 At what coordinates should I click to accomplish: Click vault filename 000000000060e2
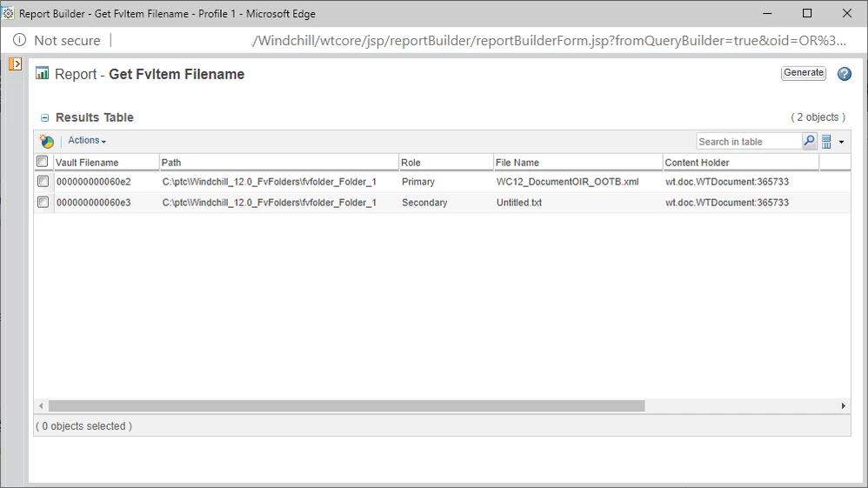pos(94,182)
